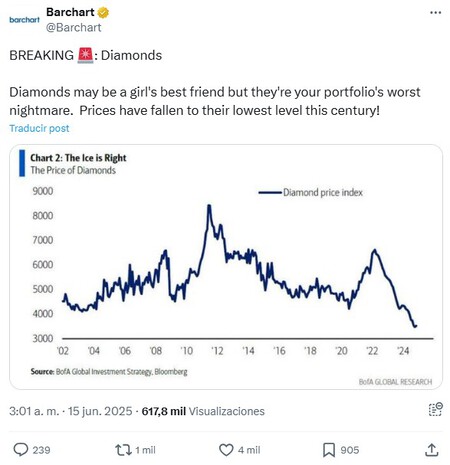Like the post with the heart icon
The image size is (450, 465).
[x=226, y=450]
